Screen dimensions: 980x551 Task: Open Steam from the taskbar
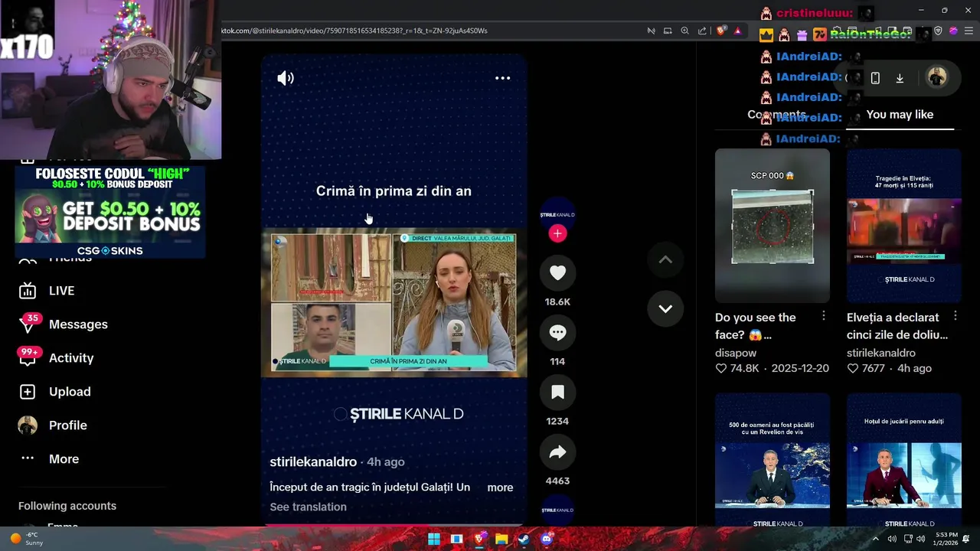tap(524, 539)
